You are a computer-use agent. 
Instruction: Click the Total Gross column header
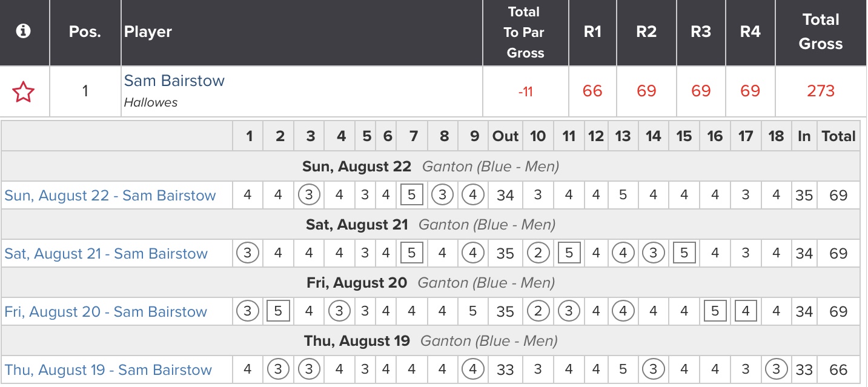(x=820, y=32)
